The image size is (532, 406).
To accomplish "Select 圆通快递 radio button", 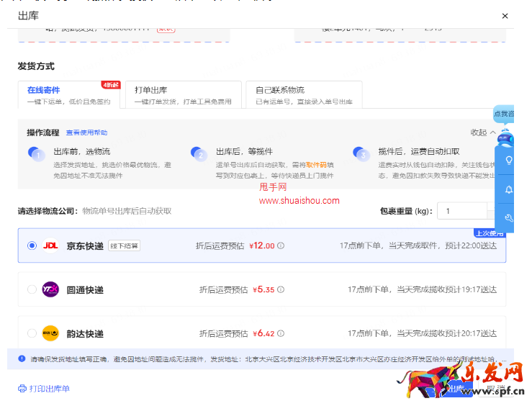I will pyautogui.click(x=32, y=289).
